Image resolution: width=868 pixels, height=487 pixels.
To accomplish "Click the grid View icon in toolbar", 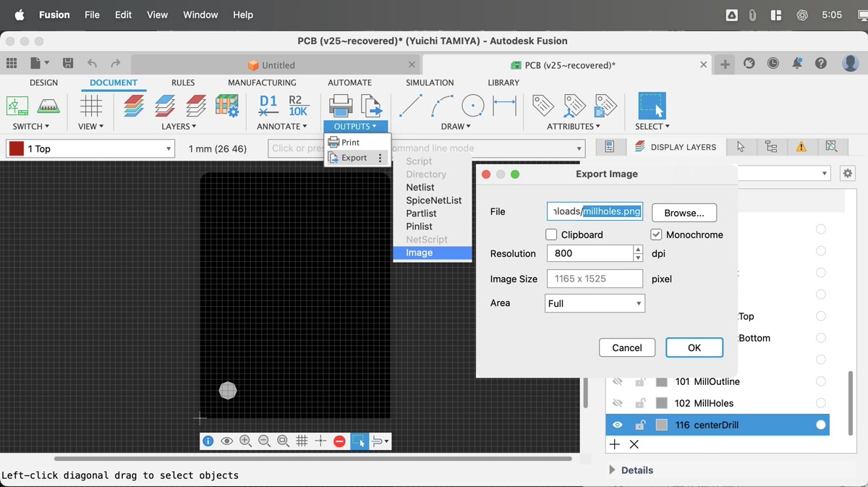I will pyautogui.click(x=91, y=106).
